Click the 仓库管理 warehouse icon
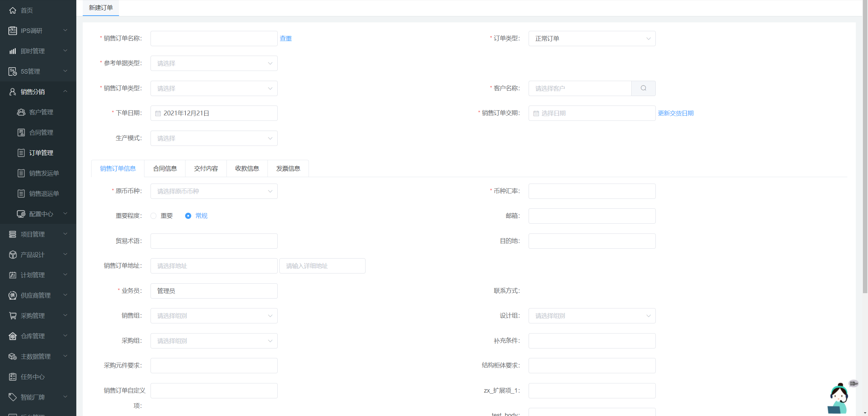 tap(13, 336)
